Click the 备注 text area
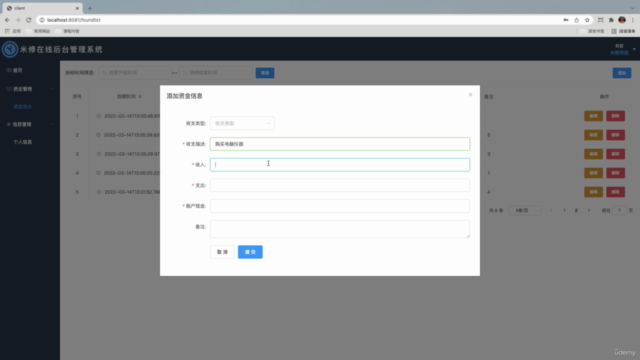Image resolution: width=640 pixels, height=360 pixels. [x=340, y=229]
